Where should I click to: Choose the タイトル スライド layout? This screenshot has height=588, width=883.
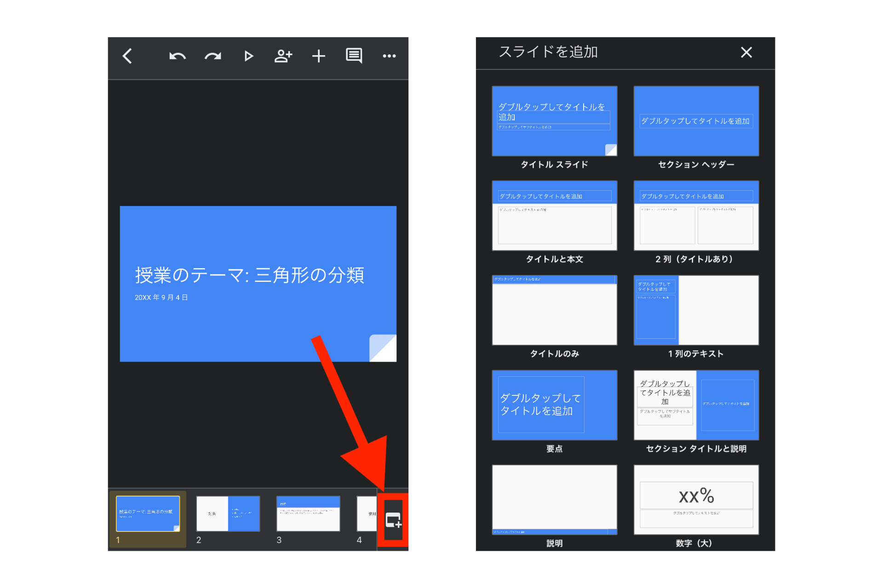555,121
